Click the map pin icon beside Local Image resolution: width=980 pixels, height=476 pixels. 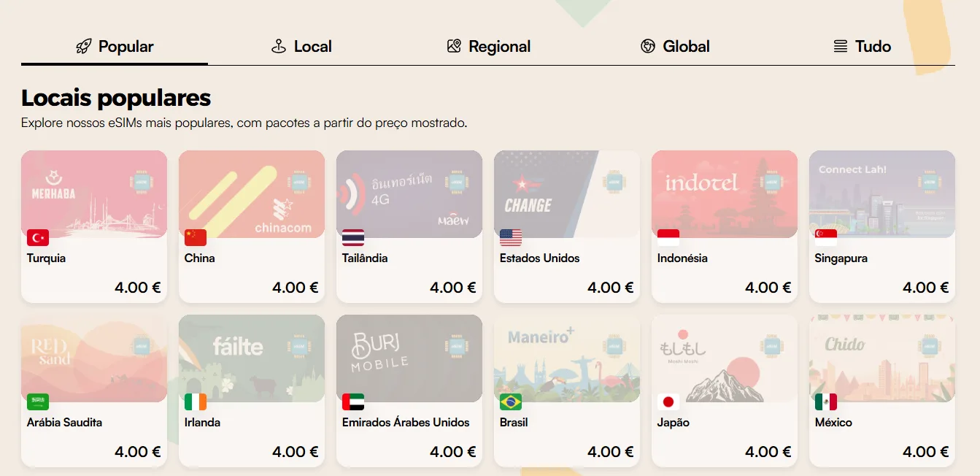278,47
